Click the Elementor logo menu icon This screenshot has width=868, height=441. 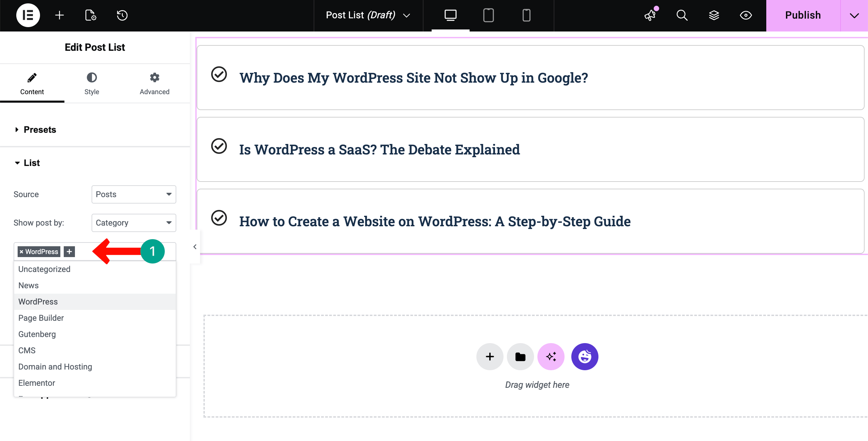point(28,15)
